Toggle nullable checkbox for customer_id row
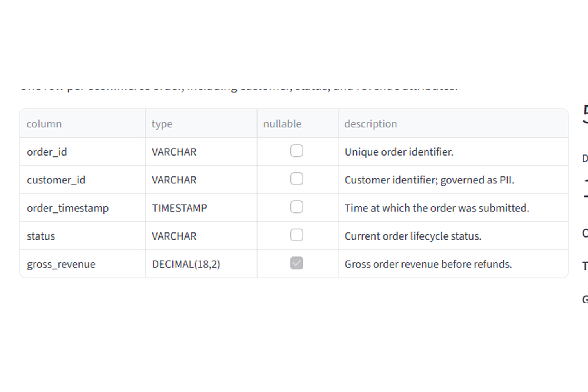Viewport: 588px width, 392px height. tap(297, 179)
